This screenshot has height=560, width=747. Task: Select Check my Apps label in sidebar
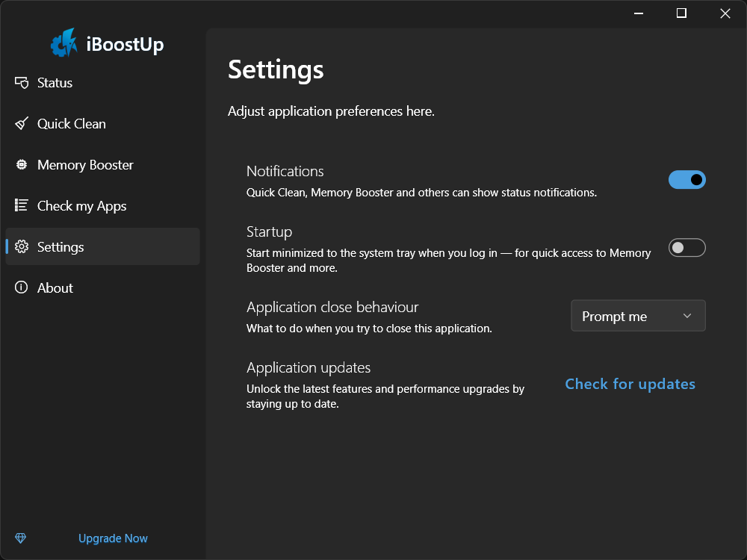(82, 206)
